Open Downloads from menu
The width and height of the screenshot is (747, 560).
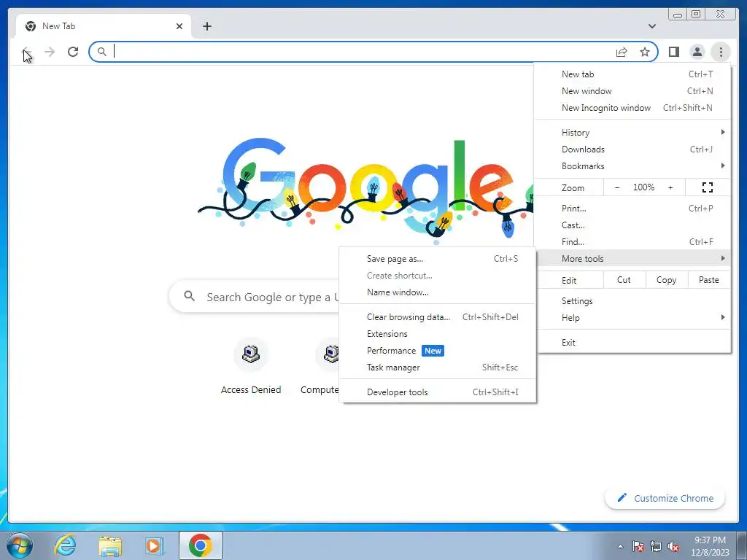[632, 149]
